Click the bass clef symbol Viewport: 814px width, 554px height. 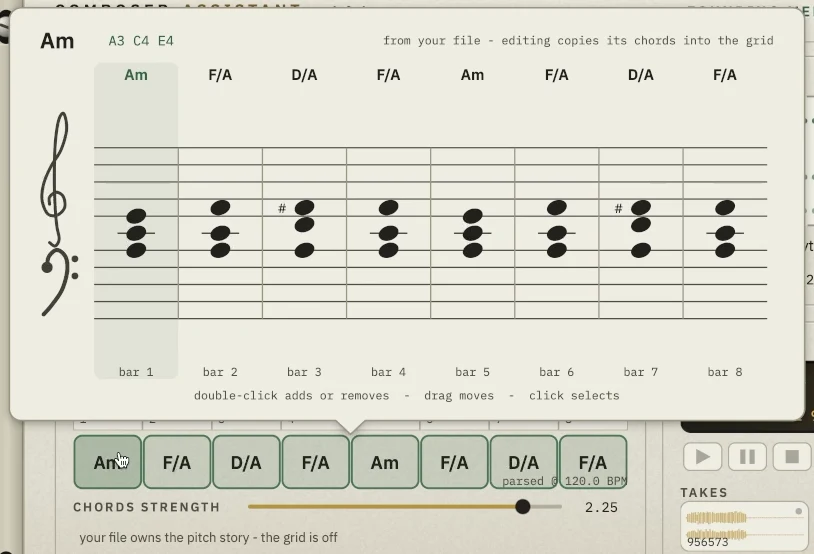(60, 281)
